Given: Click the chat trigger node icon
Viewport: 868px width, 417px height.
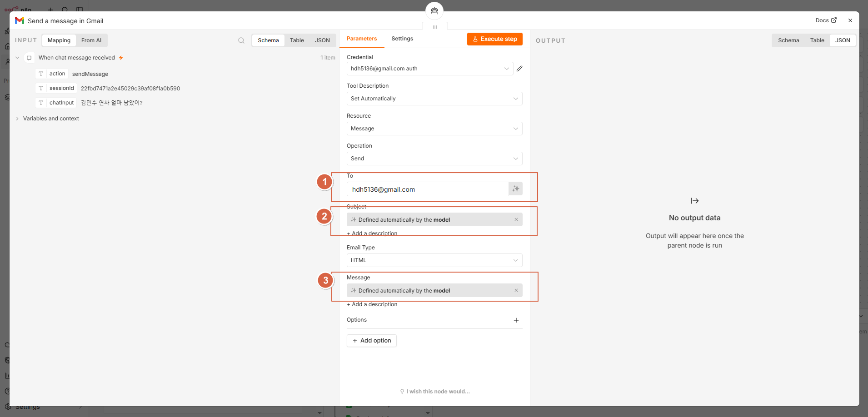Looking at the screenshot, I should pyautogui.click(x=29, y=58).
